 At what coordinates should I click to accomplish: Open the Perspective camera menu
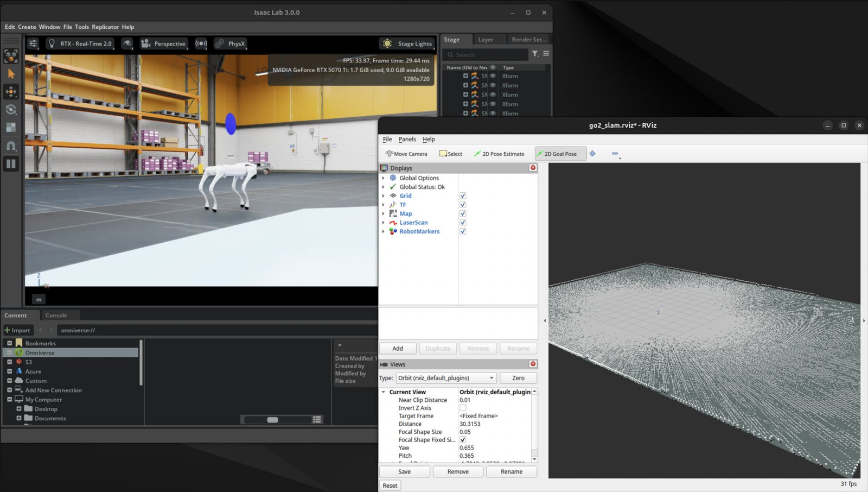point(163,43)
